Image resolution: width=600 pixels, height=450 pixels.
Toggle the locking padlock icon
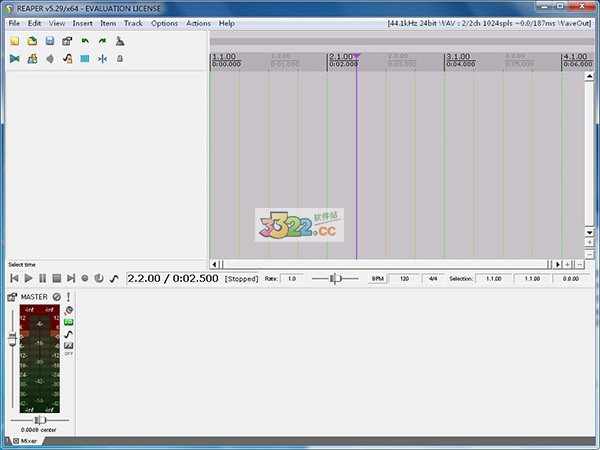click(120, 59)
